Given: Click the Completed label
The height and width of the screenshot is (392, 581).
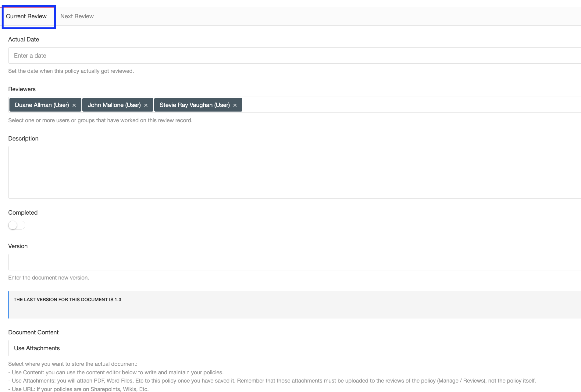Looking at the screenshot, I should pos(23,213).
